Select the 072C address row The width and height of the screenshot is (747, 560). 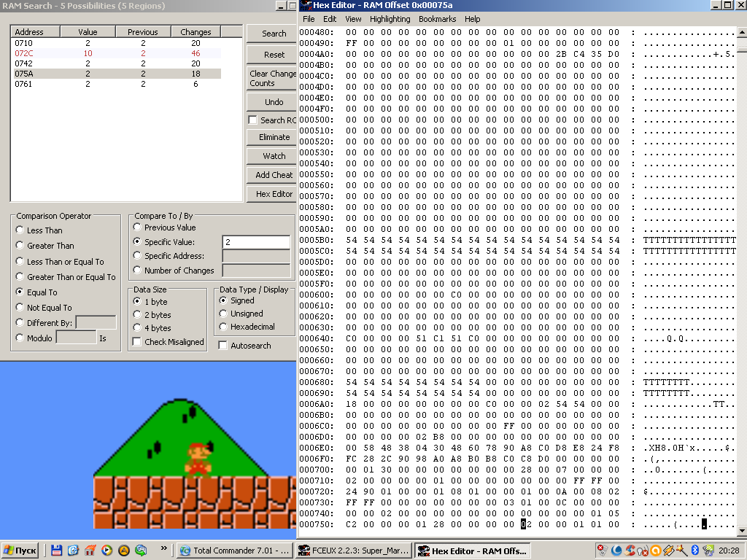(116, 53)
